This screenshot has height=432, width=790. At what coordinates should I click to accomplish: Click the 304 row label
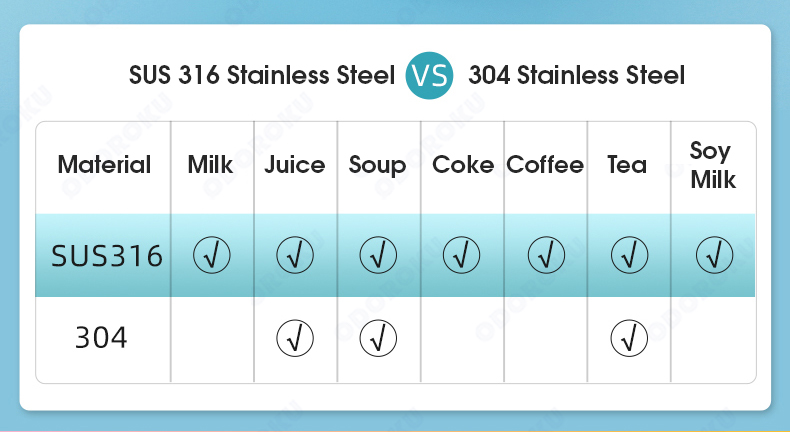pyautogui.click(x=101, y=338)
